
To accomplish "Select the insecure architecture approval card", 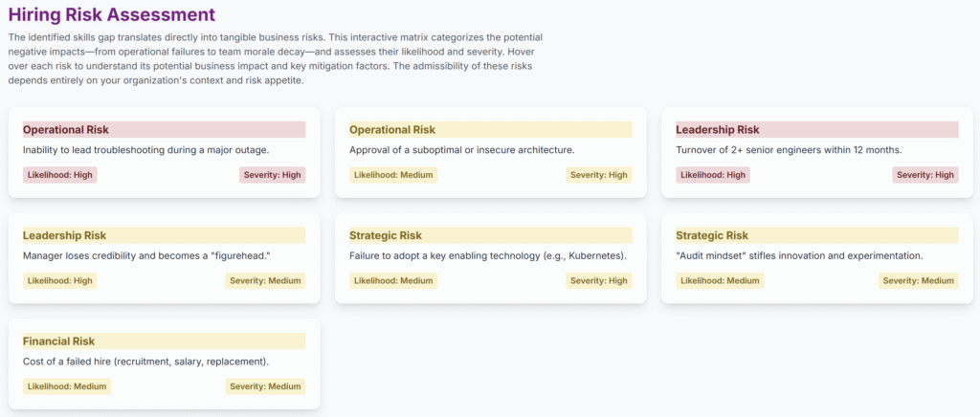I will coord(491,152).
